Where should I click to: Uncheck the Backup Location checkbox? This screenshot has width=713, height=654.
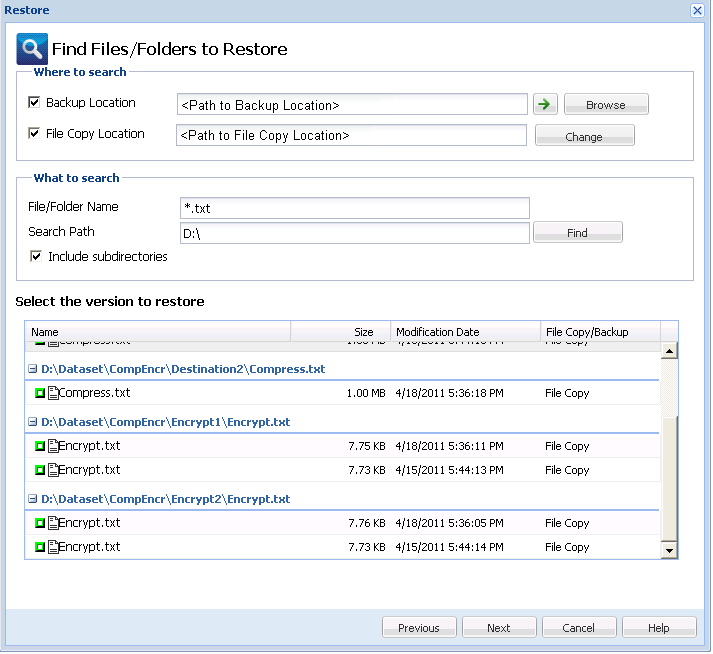click(35, 103)
